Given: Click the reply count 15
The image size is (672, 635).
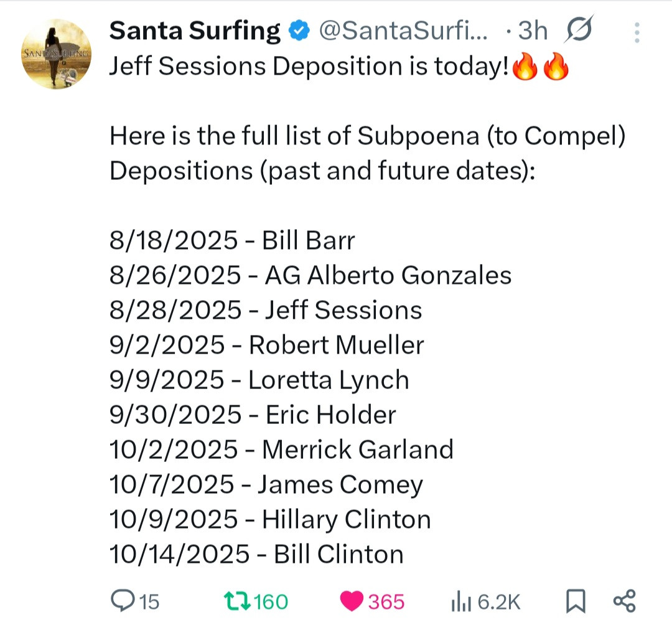Looking at the screenshot, I should [149, 602].
